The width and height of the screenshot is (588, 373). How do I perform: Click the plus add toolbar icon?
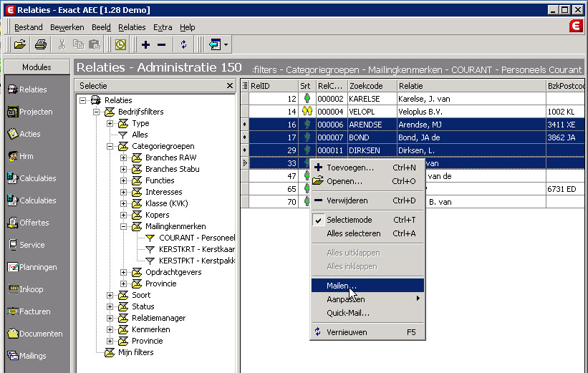point(145,45)
